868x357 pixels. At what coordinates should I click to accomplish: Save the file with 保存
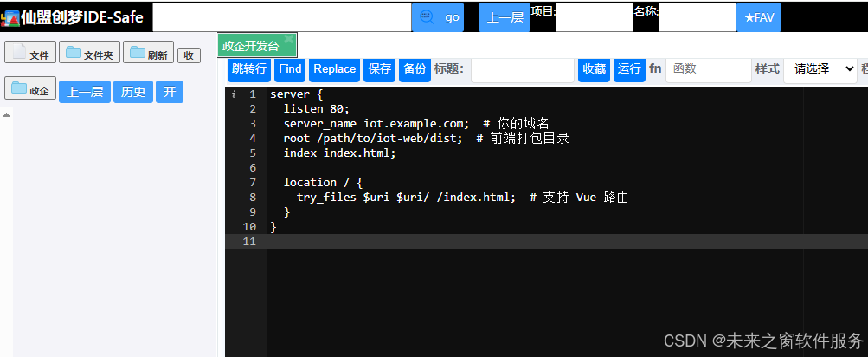[x=379, y=68]
